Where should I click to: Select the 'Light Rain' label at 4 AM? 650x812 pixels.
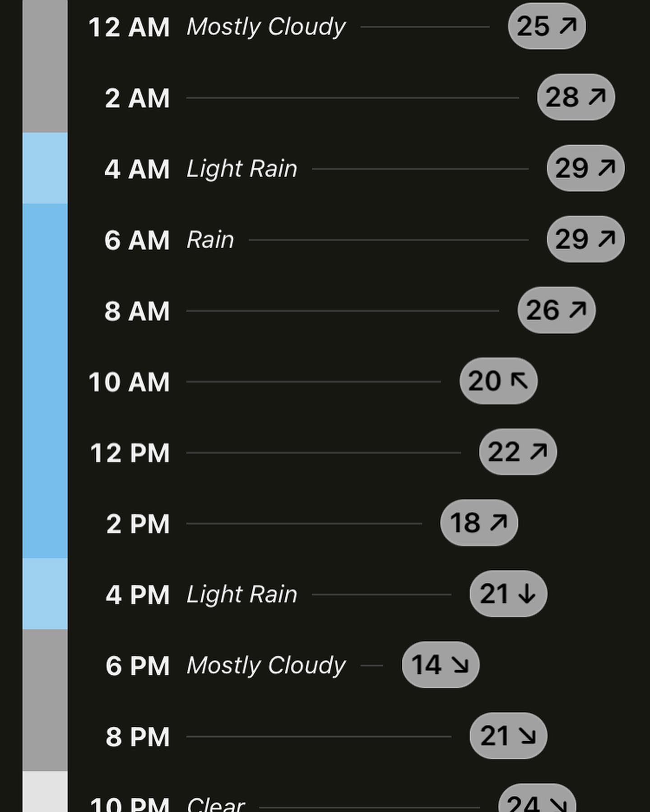(242, 169)
